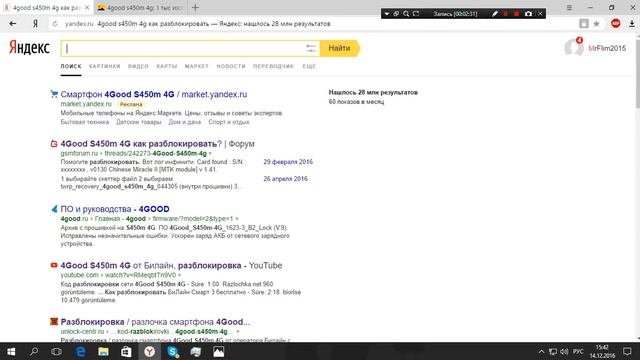Viewport: 640px width, 360px height.
Task: Reload the page via the refresh icon
Action: point(55,24)
